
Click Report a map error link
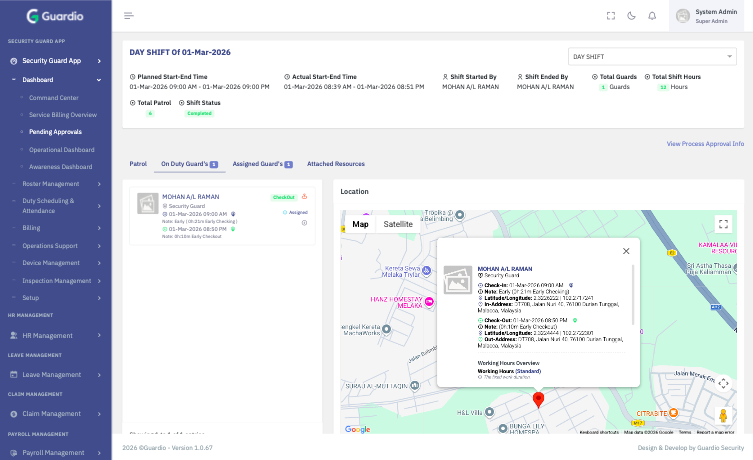point(716,432)
